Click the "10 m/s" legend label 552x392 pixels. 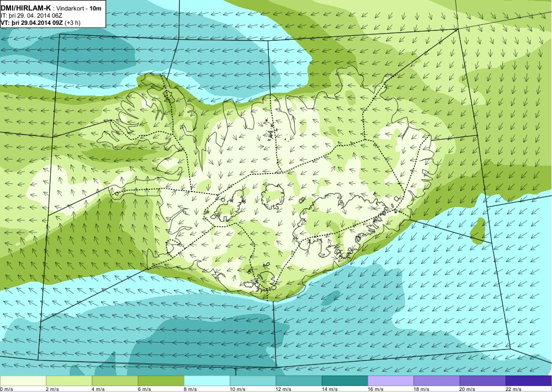(237, 389)
